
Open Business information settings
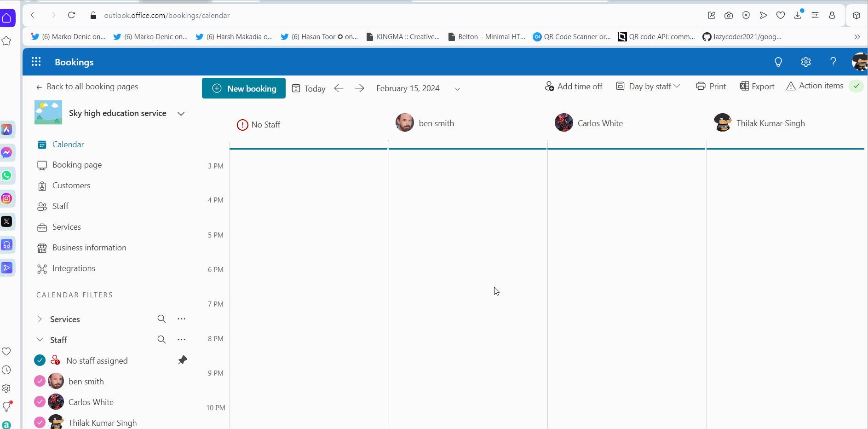(x=89, y=248)
